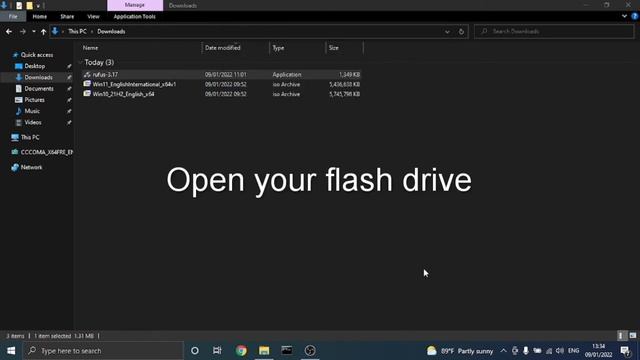640x360 pixels.
Task: Open Explorer help icon
Action: [x=635, y=16]
